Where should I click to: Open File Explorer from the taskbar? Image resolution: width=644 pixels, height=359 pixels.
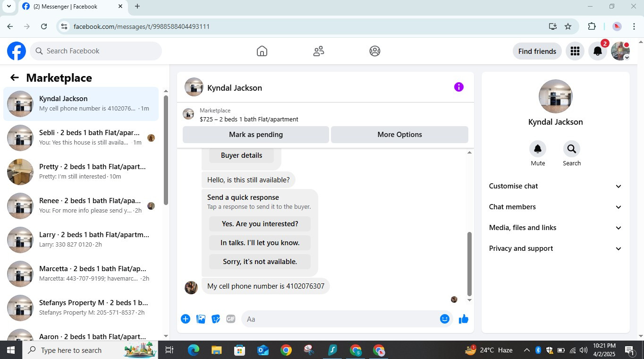coord(216,350)
